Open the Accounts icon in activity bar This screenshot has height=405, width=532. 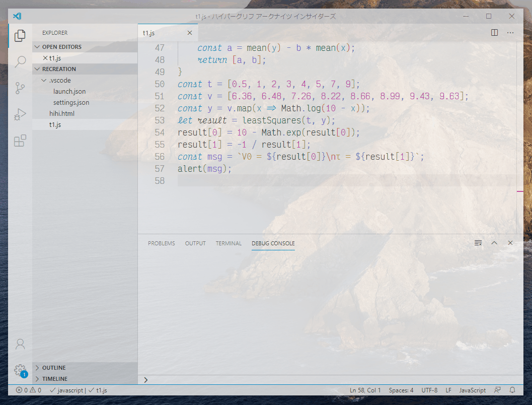pos(20,344)
